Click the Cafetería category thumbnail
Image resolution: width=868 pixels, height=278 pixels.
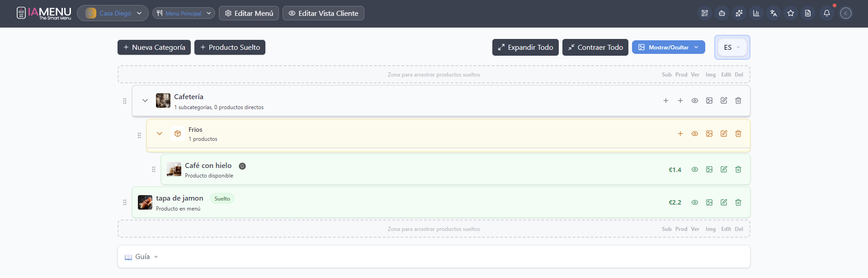163,101
